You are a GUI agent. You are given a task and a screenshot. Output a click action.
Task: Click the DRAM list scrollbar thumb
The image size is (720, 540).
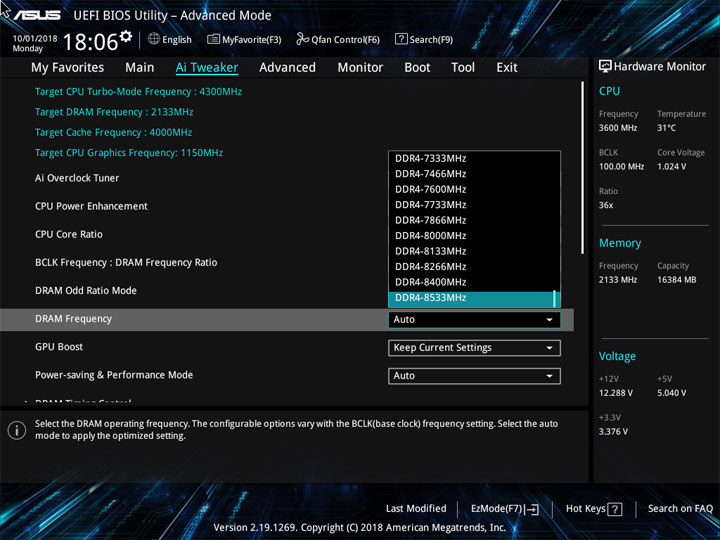(555, 298)
